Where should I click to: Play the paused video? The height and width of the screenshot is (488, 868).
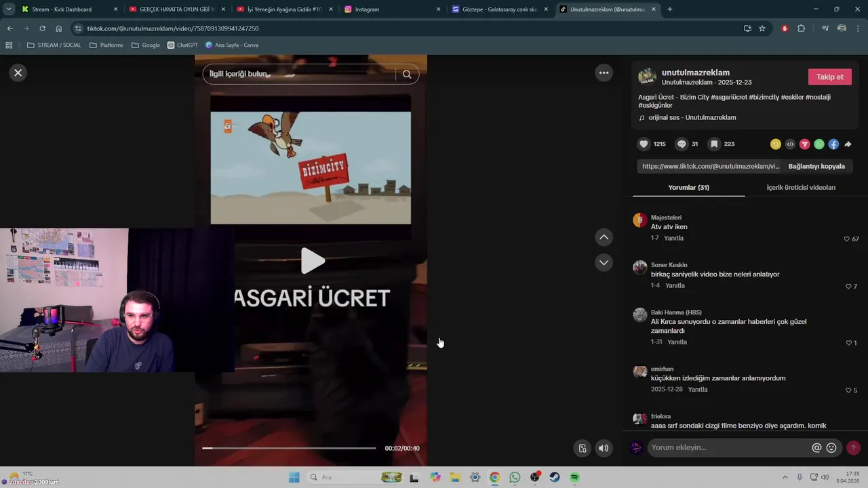[x=312, y=261]
